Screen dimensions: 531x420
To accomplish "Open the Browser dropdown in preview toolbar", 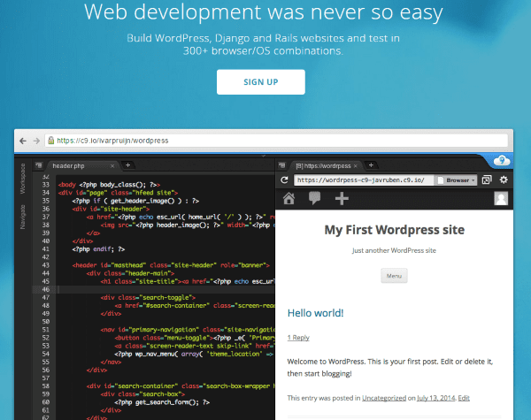I will point(457,180).
